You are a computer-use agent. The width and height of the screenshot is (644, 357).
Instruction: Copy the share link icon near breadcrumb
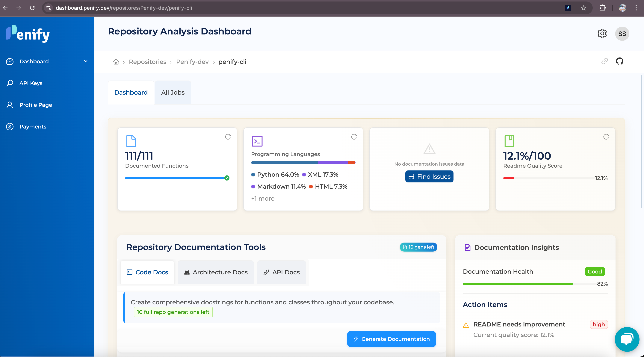coord(604,61)
